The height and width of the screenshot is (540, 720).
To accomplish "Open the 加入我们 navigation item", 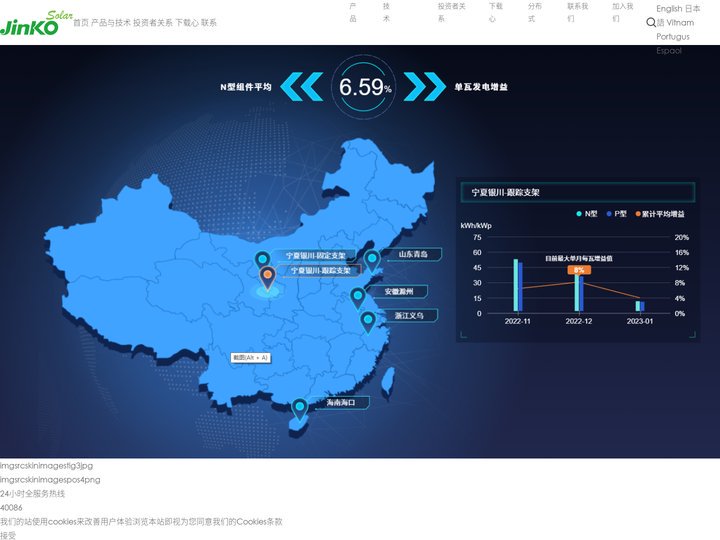I will click(x=622, y=12).
